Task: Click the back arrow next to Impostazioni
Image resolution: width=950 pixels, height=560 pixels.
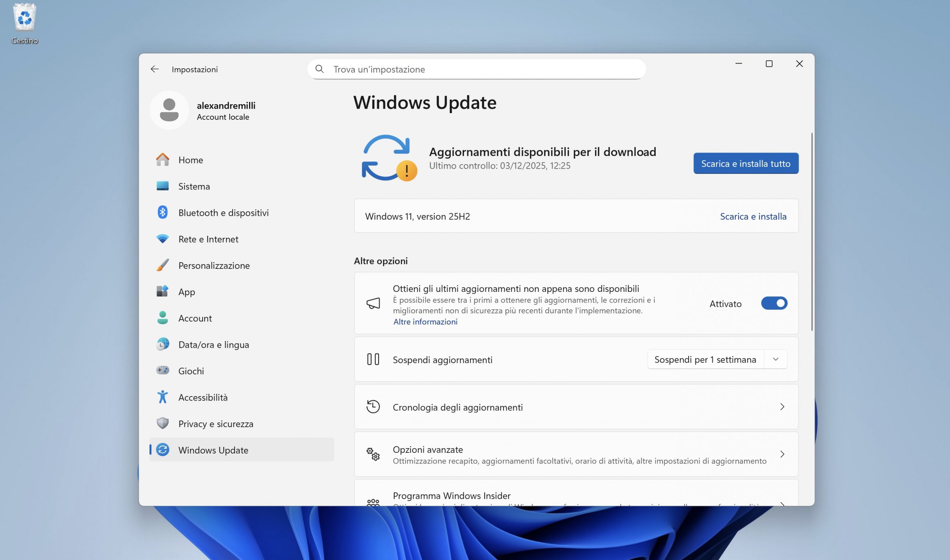Action: tap(154, 69)
